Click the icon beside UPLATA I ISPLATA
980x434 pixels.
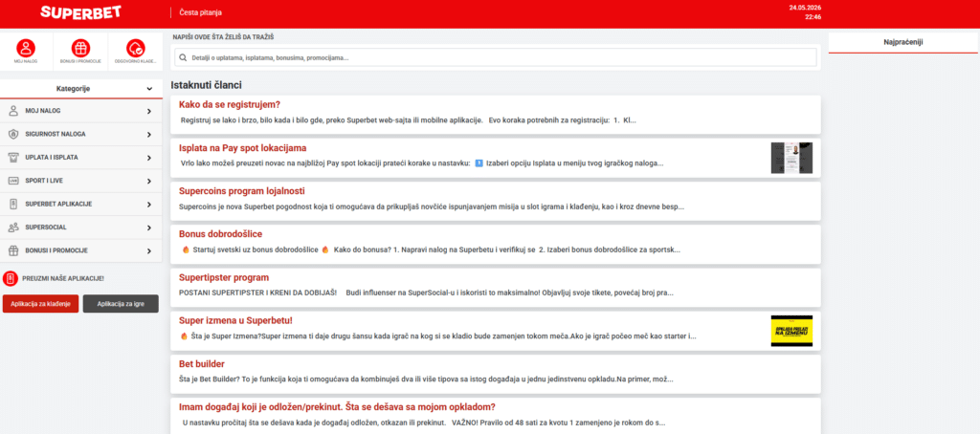click(x=13, y=158)
